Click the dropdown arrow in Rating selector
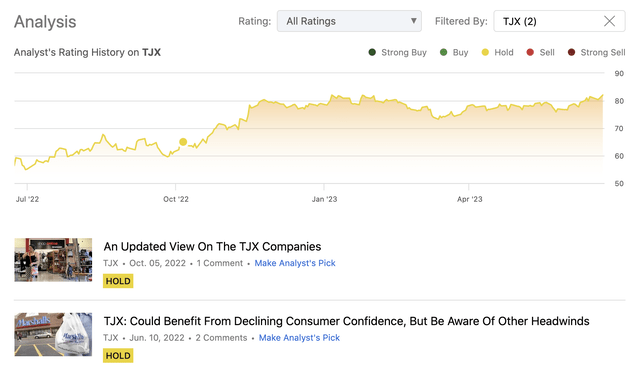640x391 pixels. 413,21
